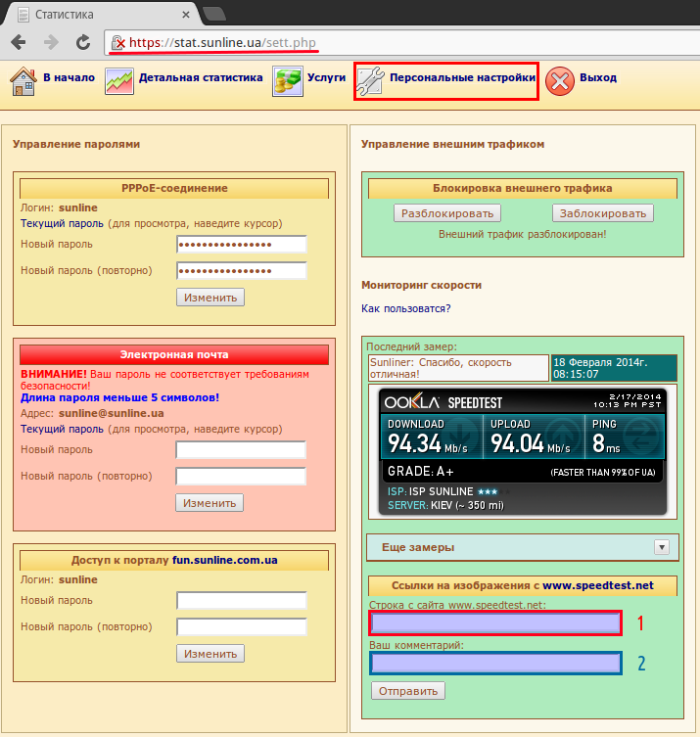Click Изменить under PPPoE-соединение

click(x=210, y=298)
